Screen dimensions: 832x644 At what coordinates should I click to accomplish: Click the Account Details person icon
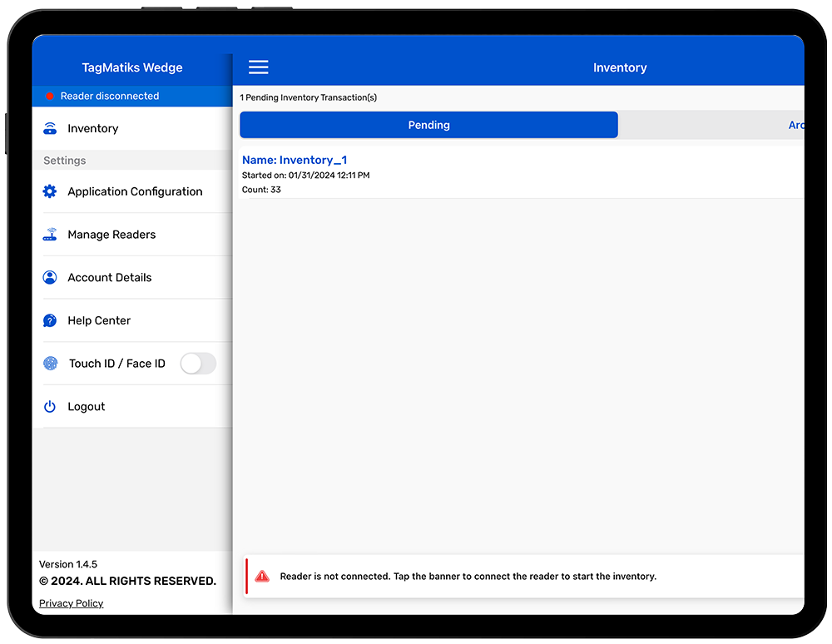click(50, 278)
